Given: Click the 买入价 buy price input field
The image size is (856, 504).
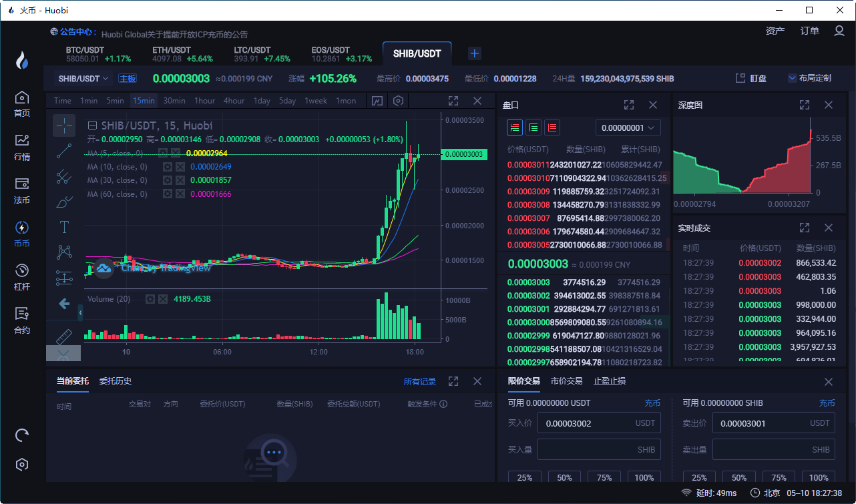Looking at the screenshot, I should point(600,423).
